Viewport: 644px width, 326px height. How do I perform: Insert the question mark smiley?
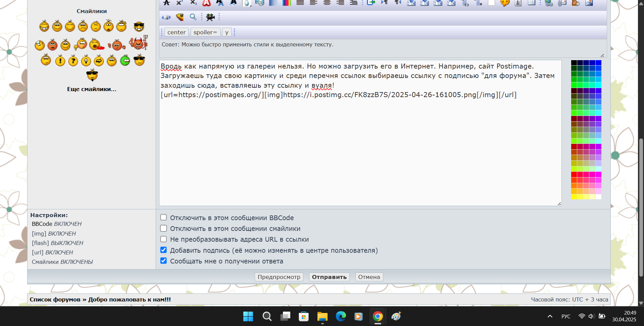(73, 60)
